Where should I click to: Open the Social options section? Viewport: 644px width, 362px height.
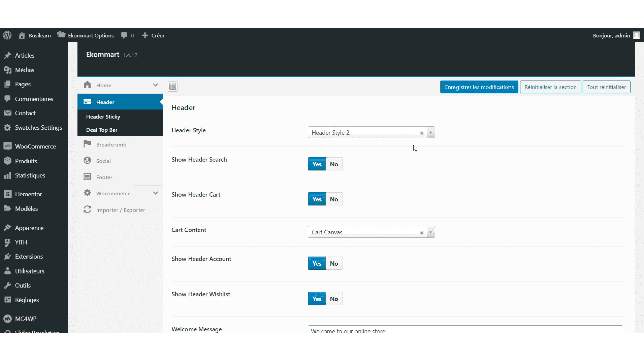(120, 161)
